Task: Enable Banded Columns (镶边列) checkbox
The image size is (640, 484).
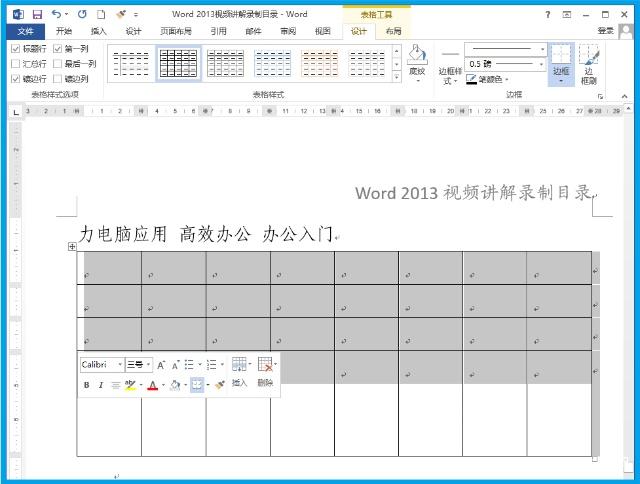Action: pyautogui.click(x=58, y=79)
